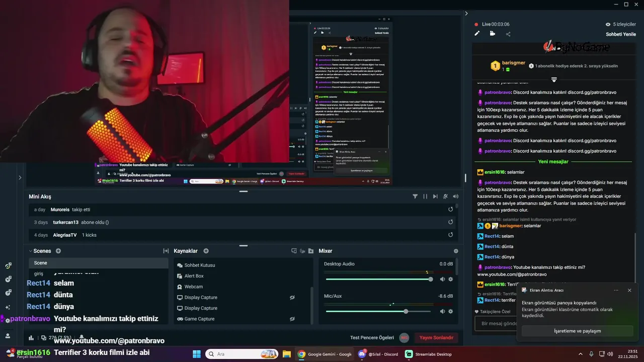Image resolution: width=644 pixels, height=362 pixels.
Task: Show hidden icons in system tray
Action: click(x=581, y=354)
